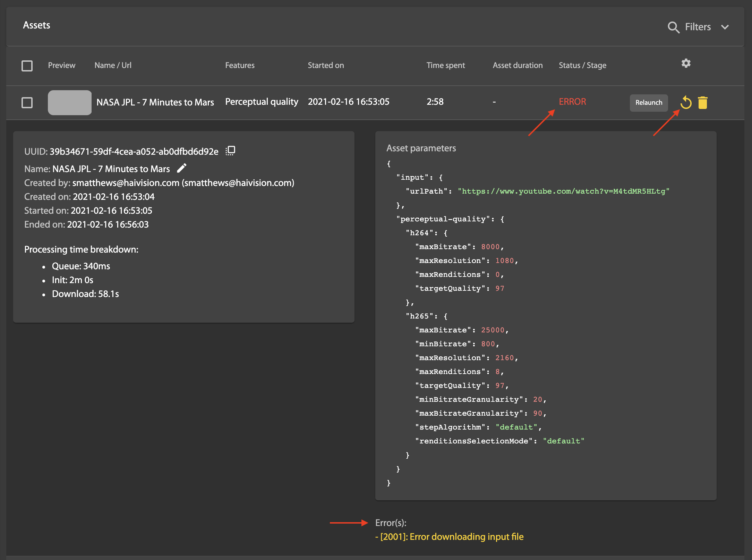This screenshot has width=752, height=560.
Task: Click the Filters label
Action: click(x=698, y=27)
